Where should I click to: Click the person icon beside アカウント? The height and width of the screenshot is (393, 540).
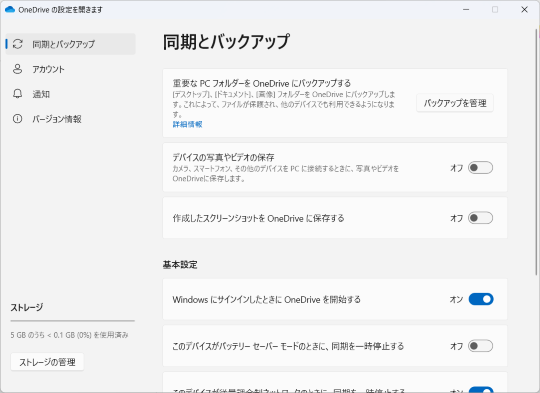[x=18, y=69]
